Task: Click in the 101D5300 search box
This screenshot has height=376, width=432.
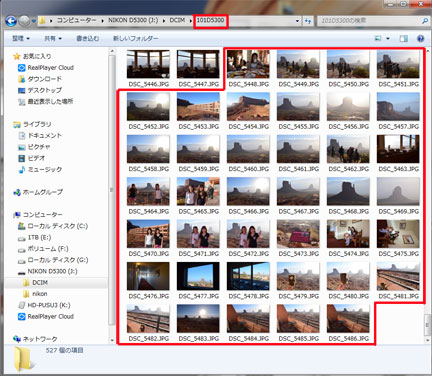Action: [368, 21]
